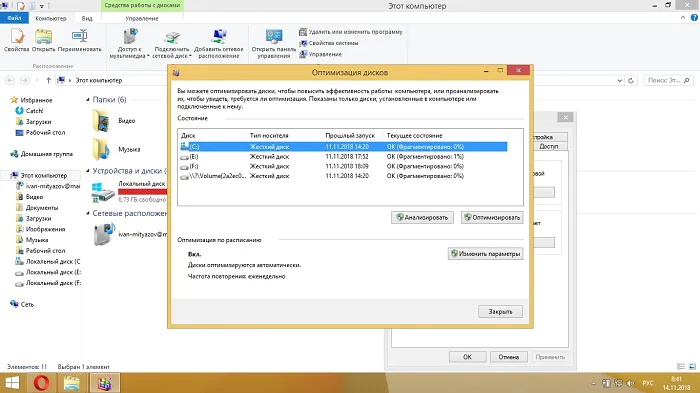
Task: Click the Изменить параметры button
Action: [x=485, y=254]
